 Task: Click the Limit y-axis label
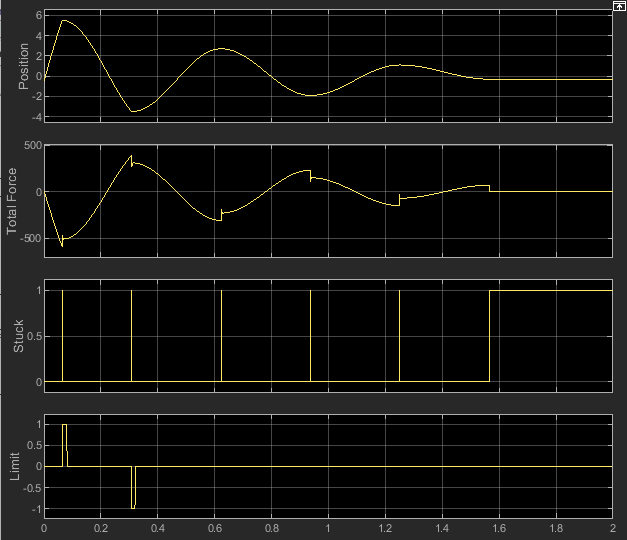click(x=13, y=464)
